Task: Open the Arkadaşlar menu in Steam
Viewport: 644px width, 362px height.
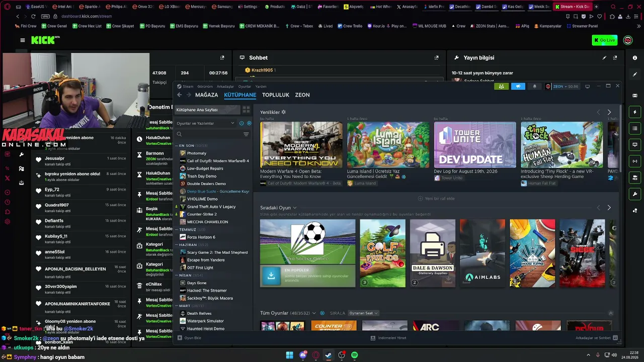Action: (x=225, y=86)
